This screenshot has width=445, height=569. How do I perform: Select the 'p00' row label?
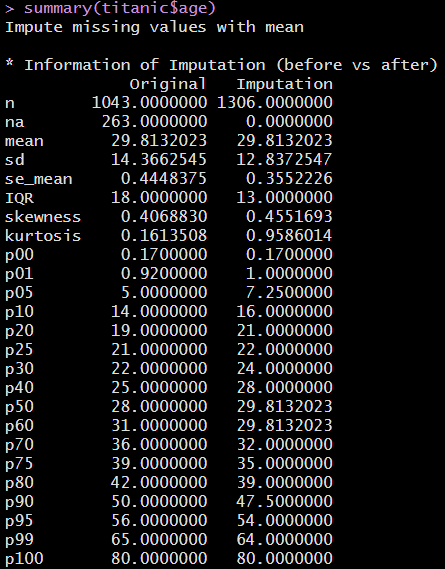[x=19, y=255]
